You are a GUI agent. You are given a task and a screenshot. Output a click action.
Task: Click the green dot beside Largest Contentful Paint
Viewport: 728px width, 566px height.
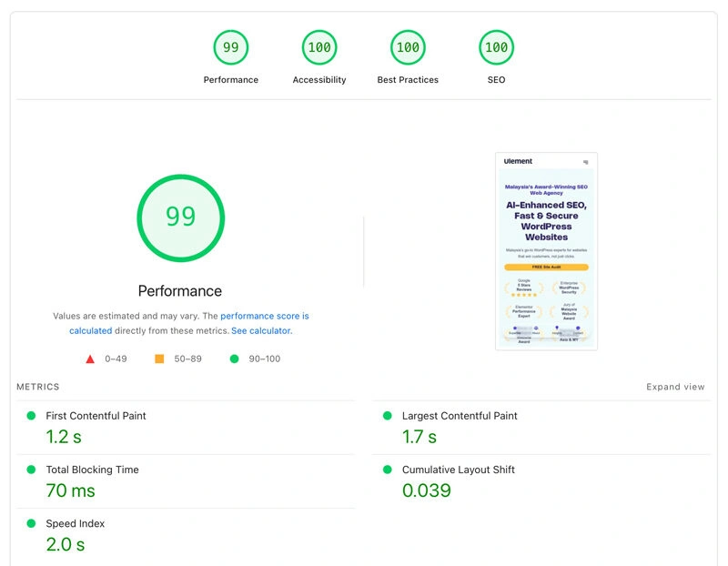[x=388, y=416]
